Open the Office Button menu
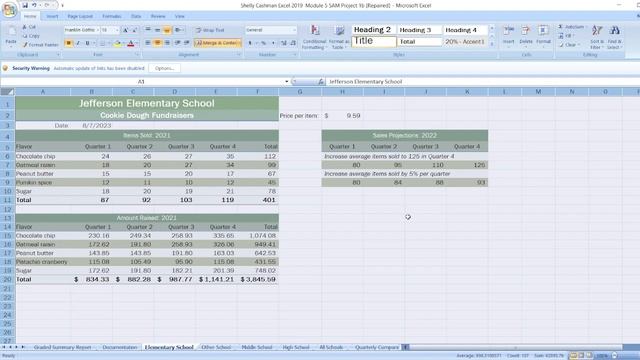Image resolution: width=640 pixels, height=360 pixels. (9, 9)
